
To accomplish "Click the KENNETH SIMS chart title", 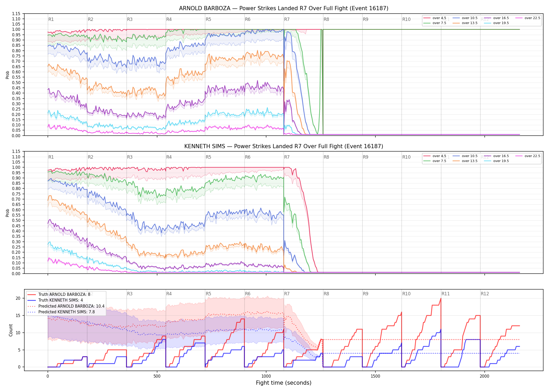I will pyautogui.click(x=284, y=146).
